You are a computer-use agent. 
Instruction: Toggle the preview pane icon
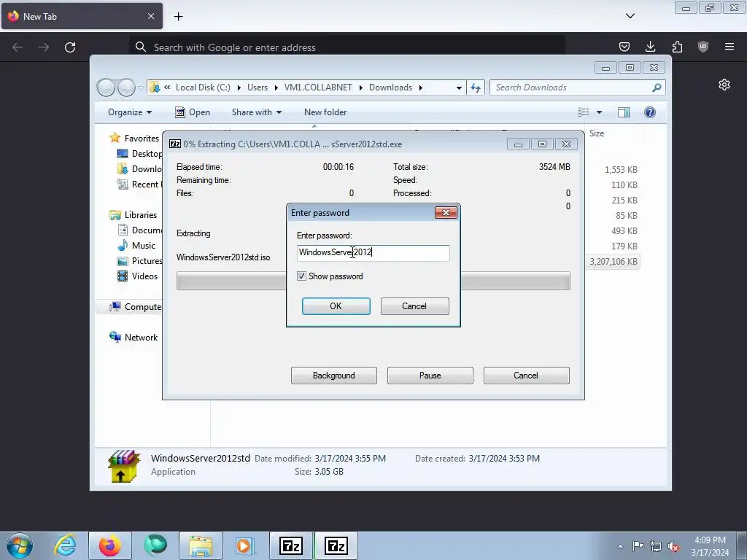pyautogui.click(x=624, y=112)
